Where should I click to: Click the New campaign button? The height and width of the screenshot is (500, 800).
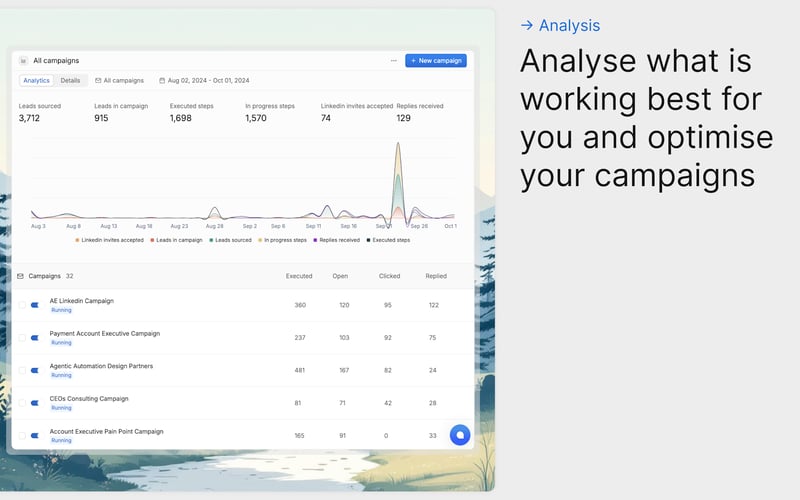click(x=436, y=61)
